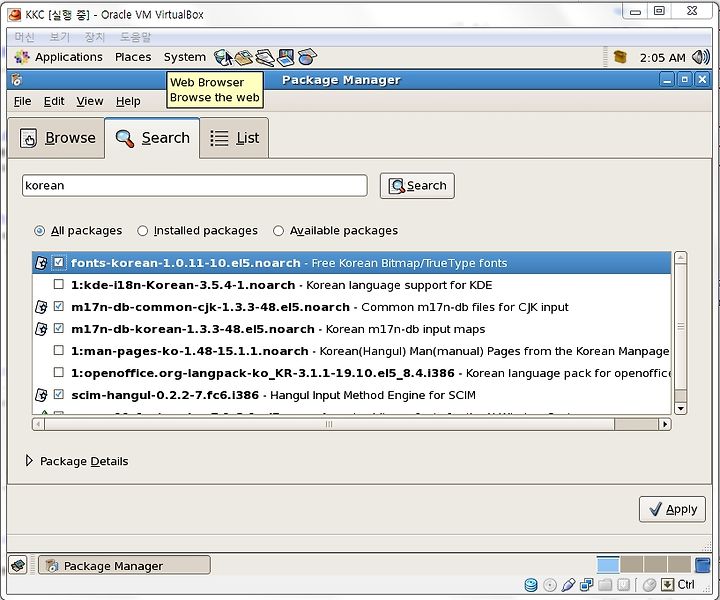Click the VirtualBox shared folders icon

[605, 585]
